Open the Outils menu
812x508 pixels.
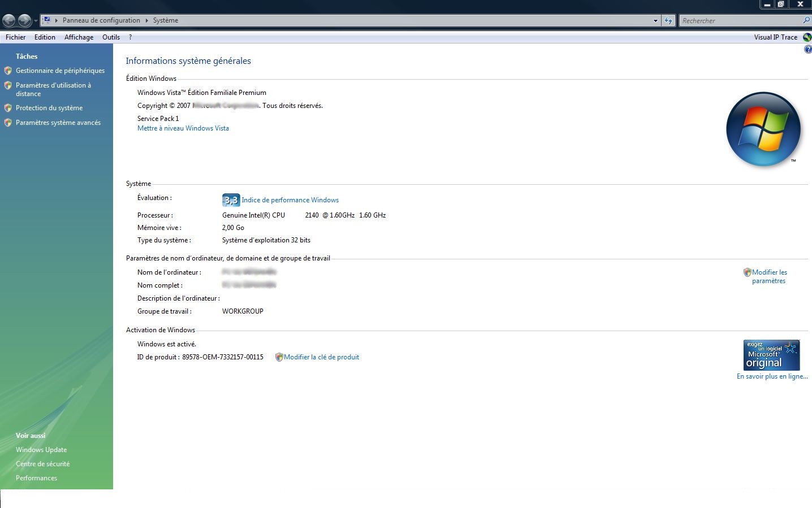click(111, 37)
